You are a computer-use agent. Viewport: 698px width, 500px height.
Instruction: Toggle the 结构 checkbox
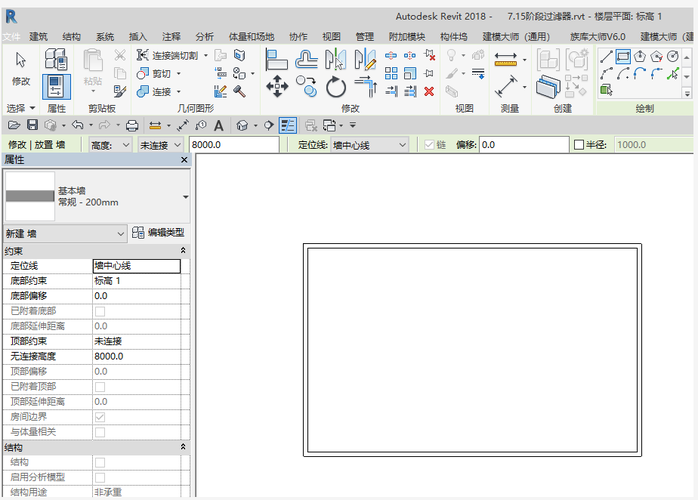click(x=100, y=463)
